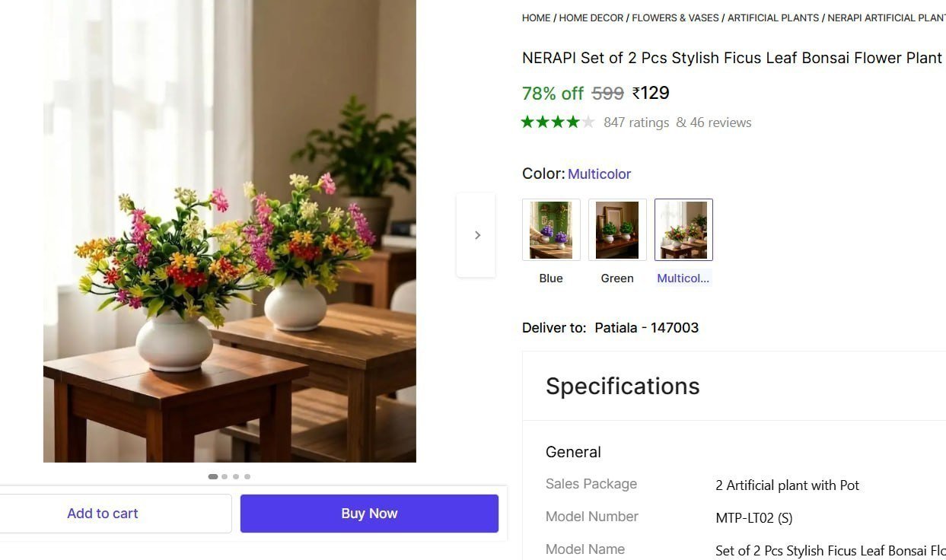The width and height of the screenshot is (946, 560).
Task: Go to ARTIFICIAL PLANTS breadcrumb
Action: (773, 17)
